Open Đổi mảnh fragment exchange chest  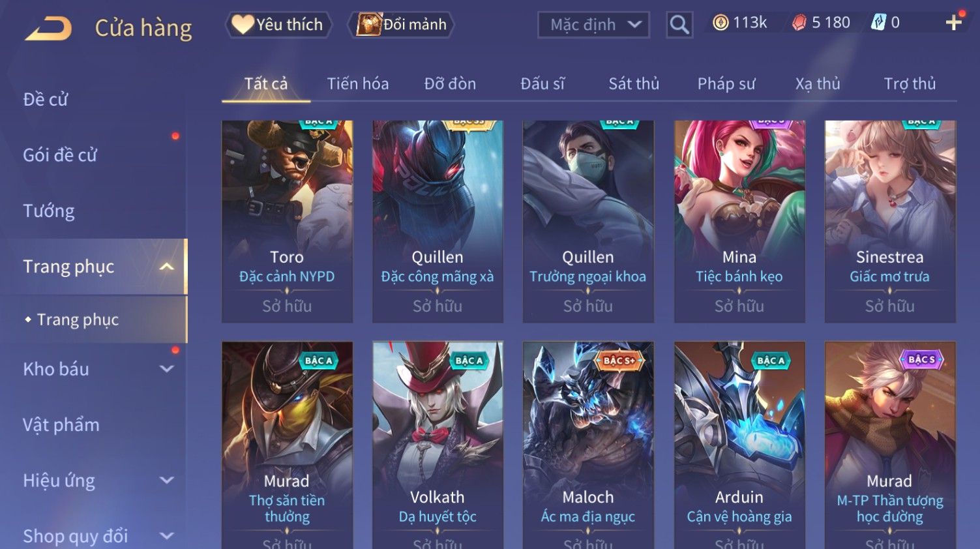(x=402, y=25)
